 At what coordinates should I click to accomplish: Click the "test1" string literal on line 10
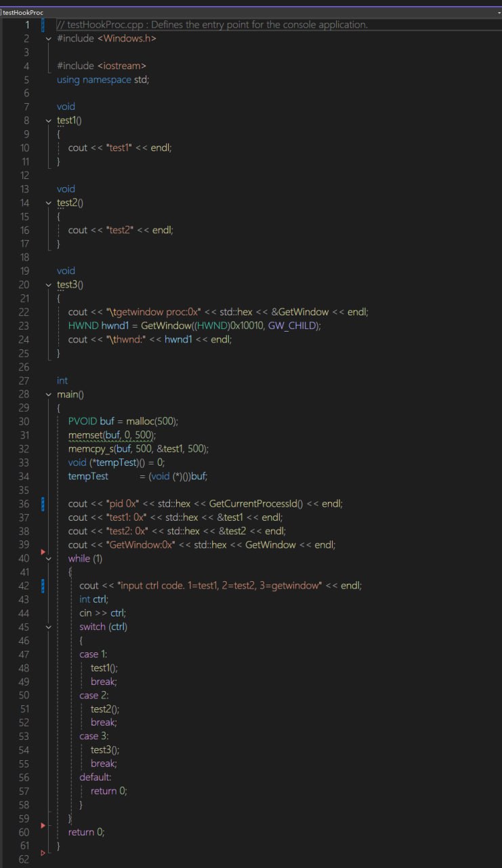pyautogui.click(x=121, y=148)
